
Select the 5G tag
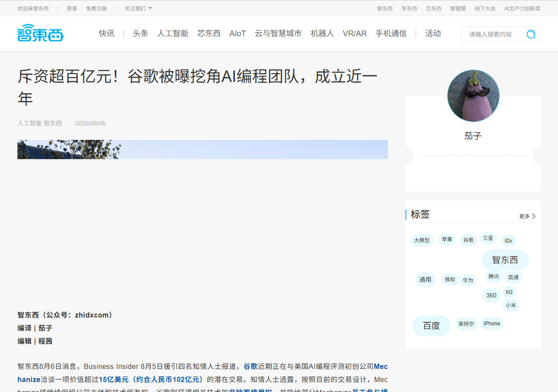click(x=509, y=292)
